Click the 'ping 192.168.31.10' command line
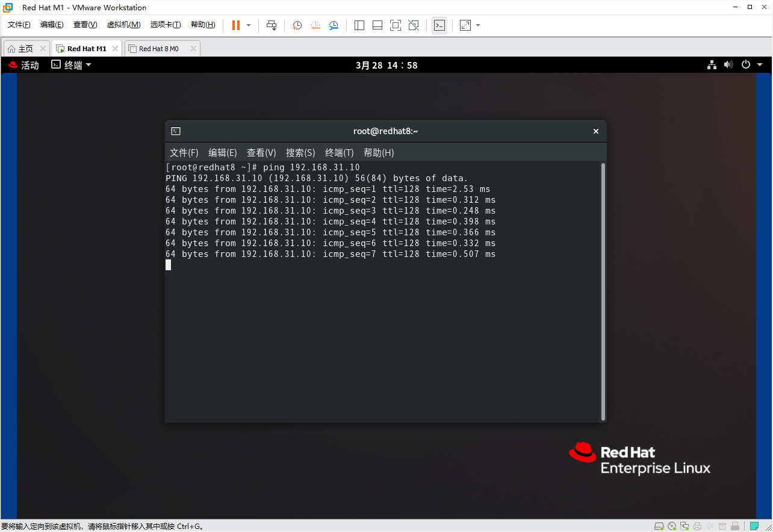Screen dimensions: 773x532 click(263, 167)
